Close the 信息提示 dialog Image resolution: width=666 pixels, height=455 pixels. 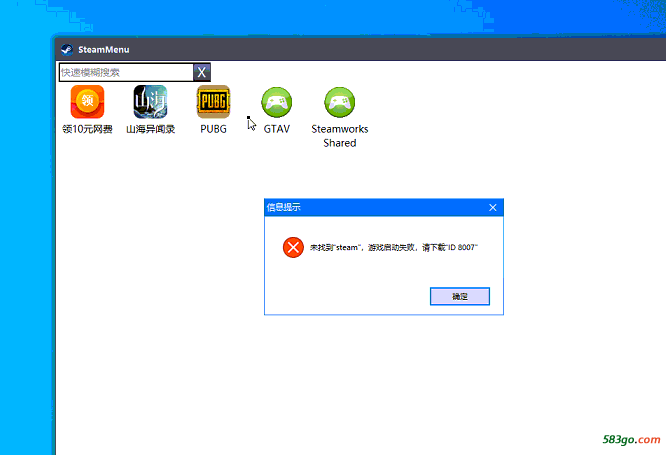tap(493, 207)
